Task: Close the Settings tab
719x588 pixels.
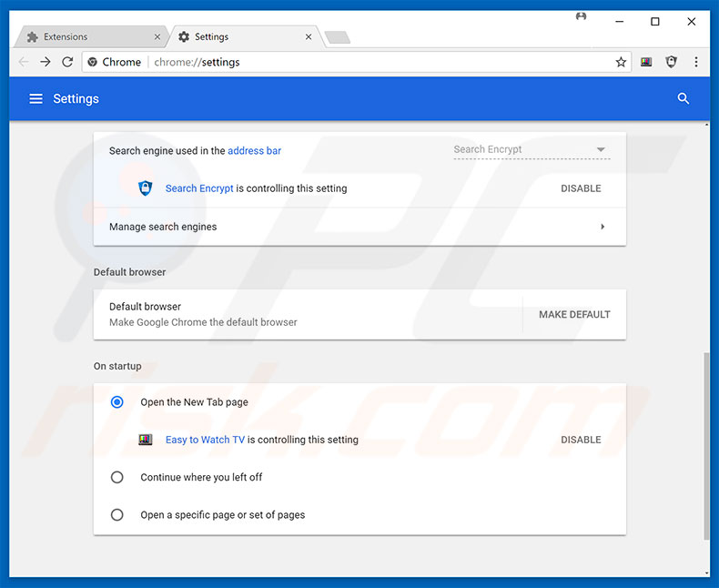Action: 309,36
